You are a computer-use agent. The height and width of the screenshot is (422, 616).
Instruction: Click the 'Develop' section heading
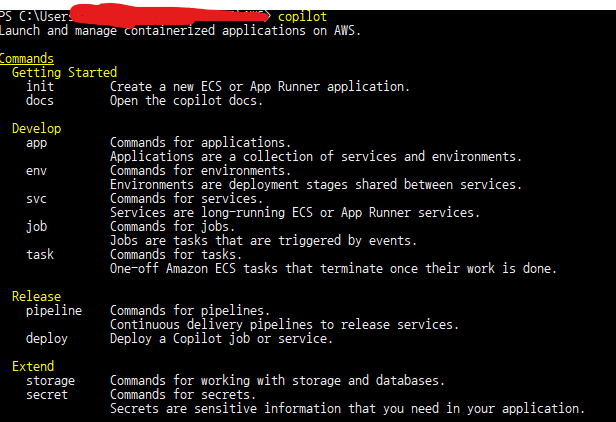(x=37, y=129)
